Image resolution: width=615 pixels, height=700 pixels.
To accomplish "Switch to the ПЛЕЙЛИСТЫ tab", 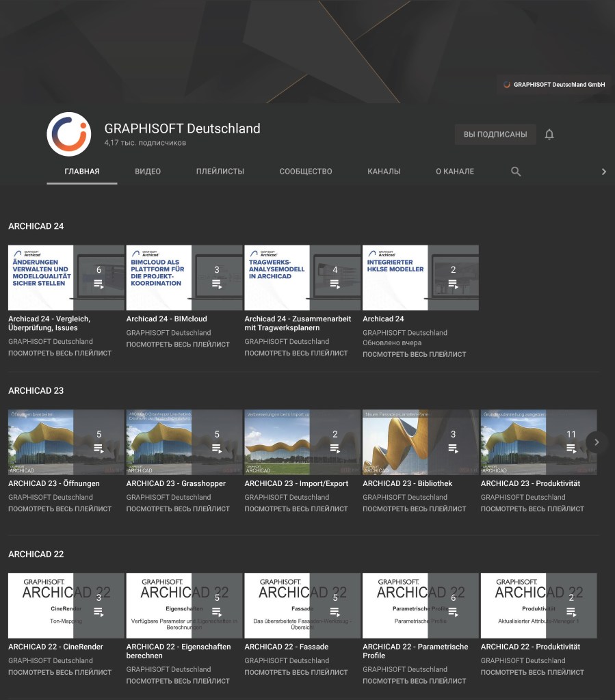I will click(220, 172).
